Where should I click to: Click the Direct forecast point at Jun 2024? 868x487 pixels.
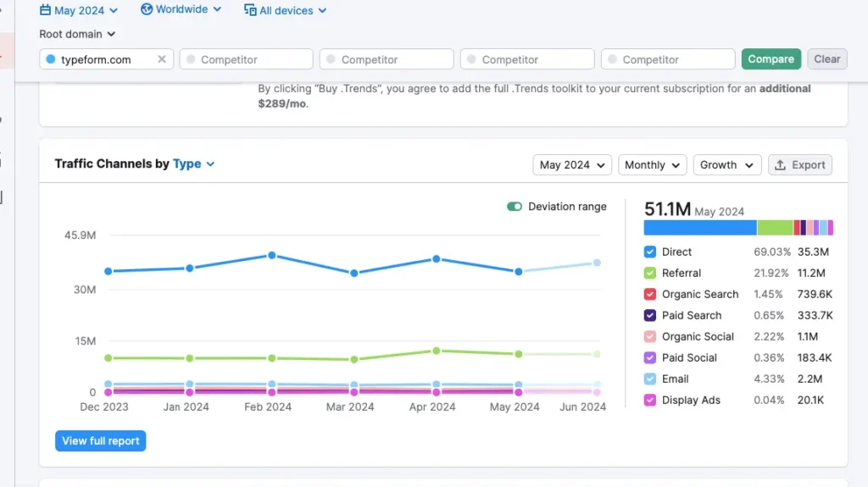597,263
